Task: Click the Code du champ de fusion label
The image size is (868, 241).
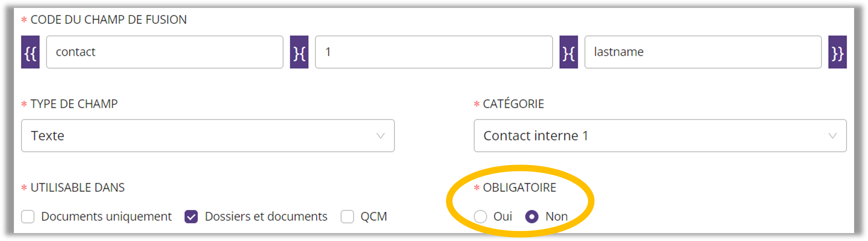Action: tap(108, 20)
